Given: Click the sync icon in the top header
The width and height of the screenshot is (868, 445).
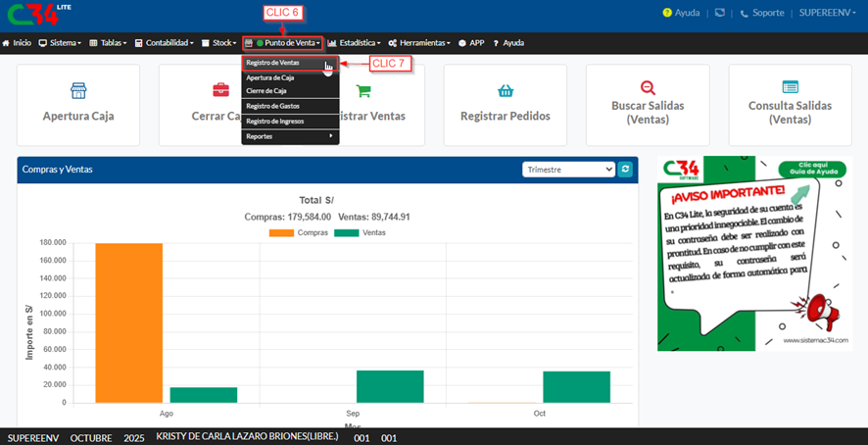Looking at the screenshot, I should pos(720,14).
